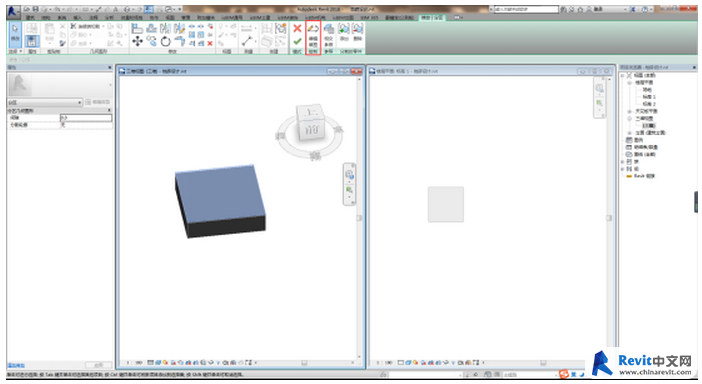Screen dimensions: 702x384
Task: Open the 插入 ribbon tab
Action: 77,17
